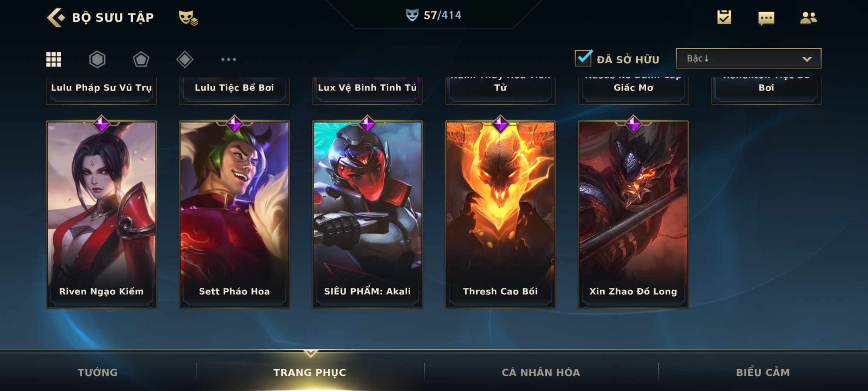Open the missions checklist icon
The image size is (868, 391).
pyautogui.click(x=724, y=17)
